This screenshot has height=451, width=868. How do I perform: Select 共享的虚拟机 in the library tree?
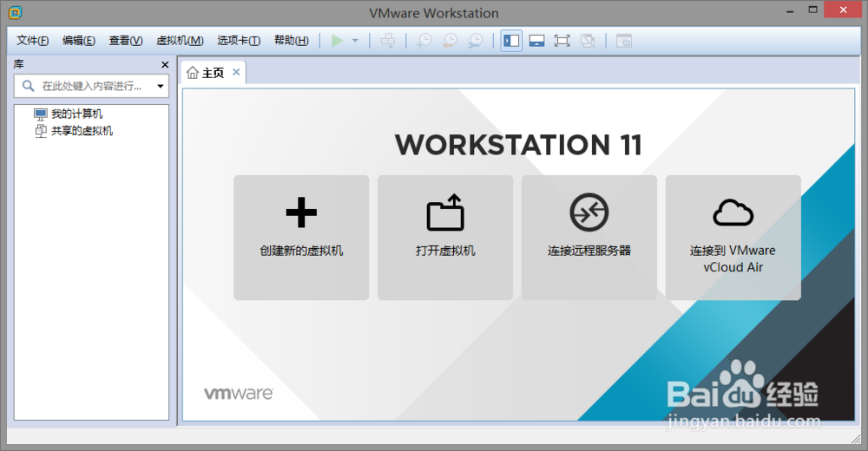click(x=82, y=131)
